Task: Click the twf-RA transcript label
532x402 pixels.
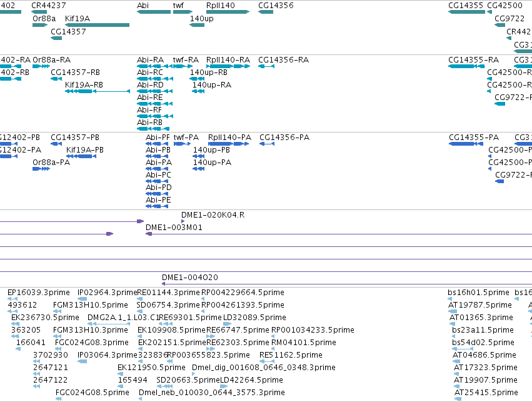Action: pyautogui.click(x=186, y=60)
